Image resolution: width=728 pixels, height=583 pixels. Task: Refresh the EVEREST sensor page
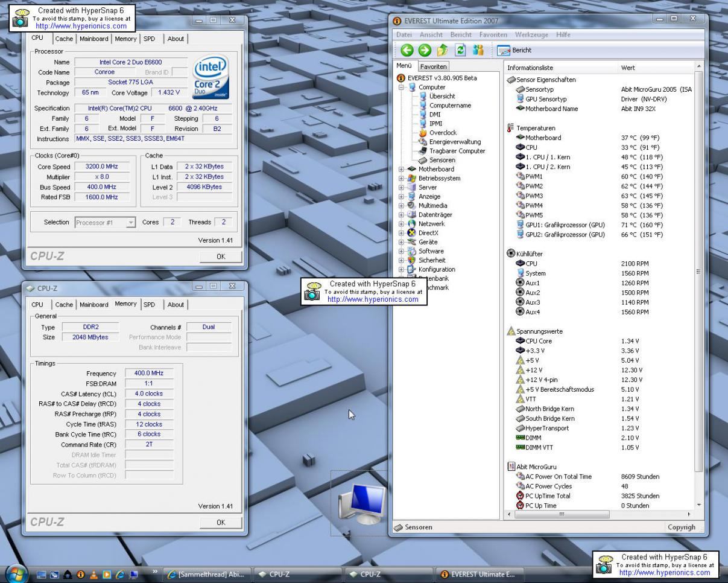pos(460,50)
